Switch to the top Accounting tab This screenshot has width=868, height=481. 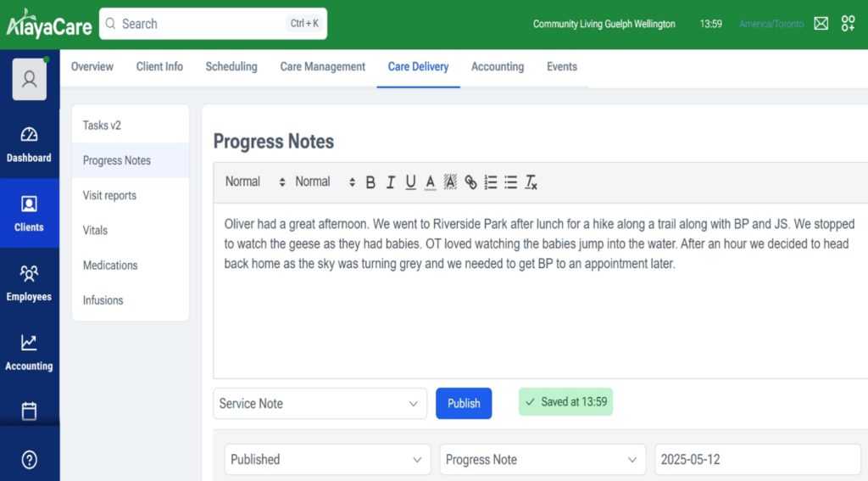[x=498, y=66]
